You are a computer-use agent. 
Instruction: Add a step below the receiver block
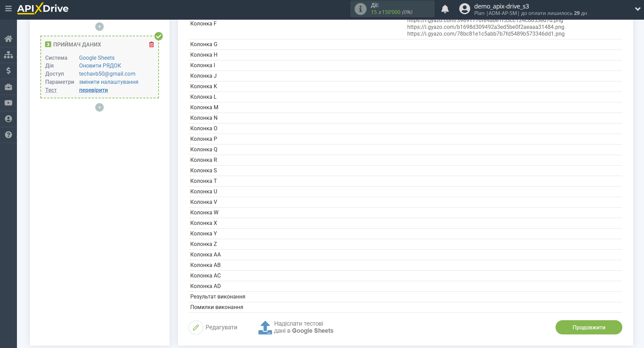[99, 107]
